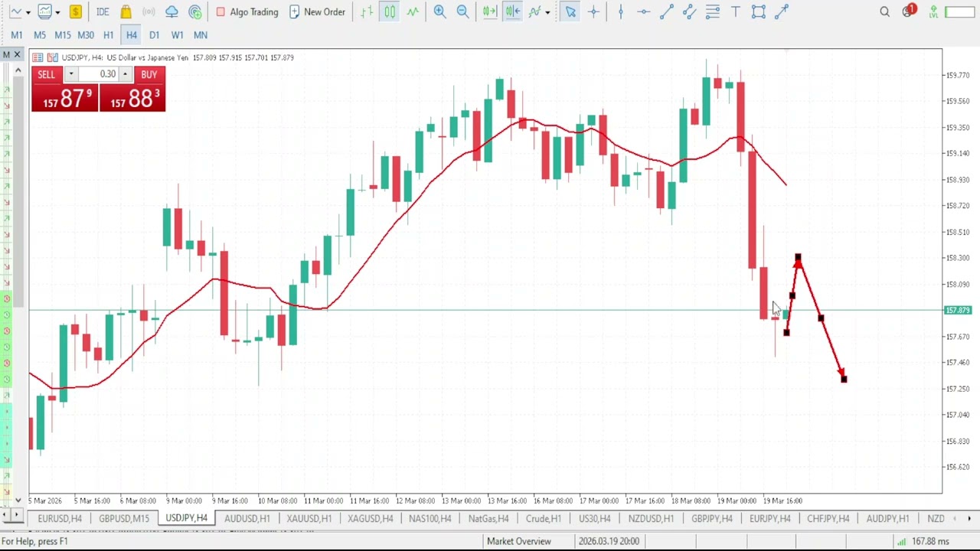This screenshot has width=980, height=551.
Task: Switch chart to line chart style
Action: coord(413,11)
